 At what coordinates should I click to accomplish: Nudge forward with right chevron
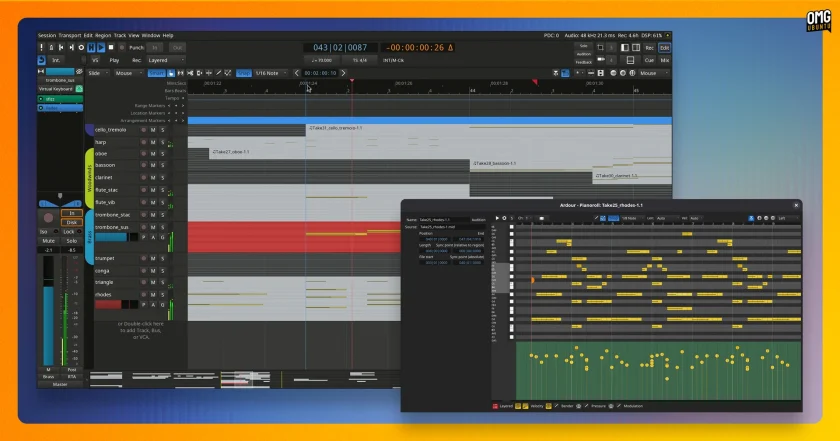point(343,73)
